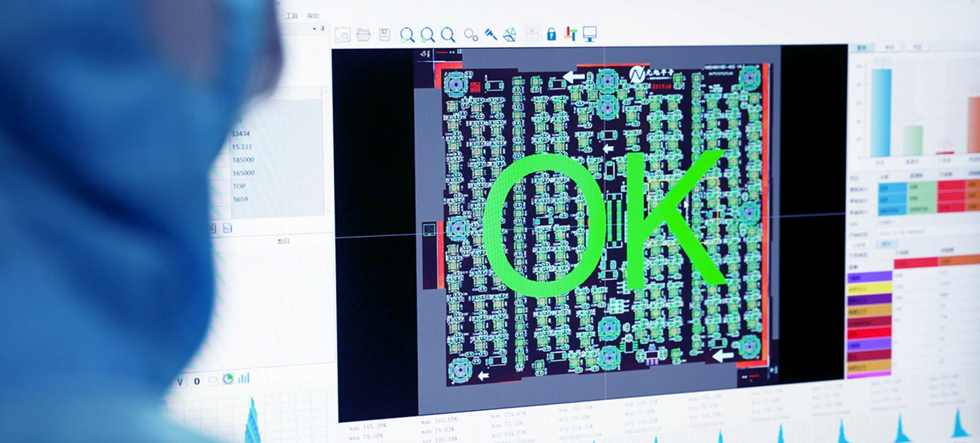Screen dimensions: 980x443
Task: Select the first tab in the right statistics panel
Action: click(862, 48)
